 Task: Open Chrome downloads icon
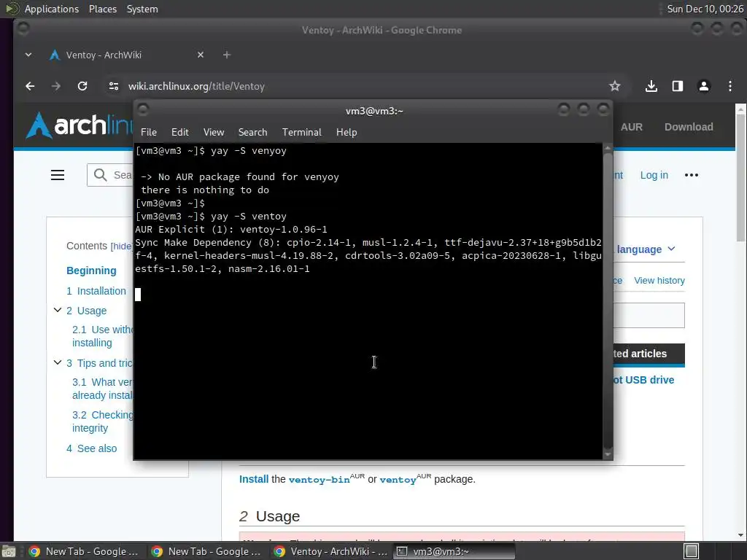(651, 86)
